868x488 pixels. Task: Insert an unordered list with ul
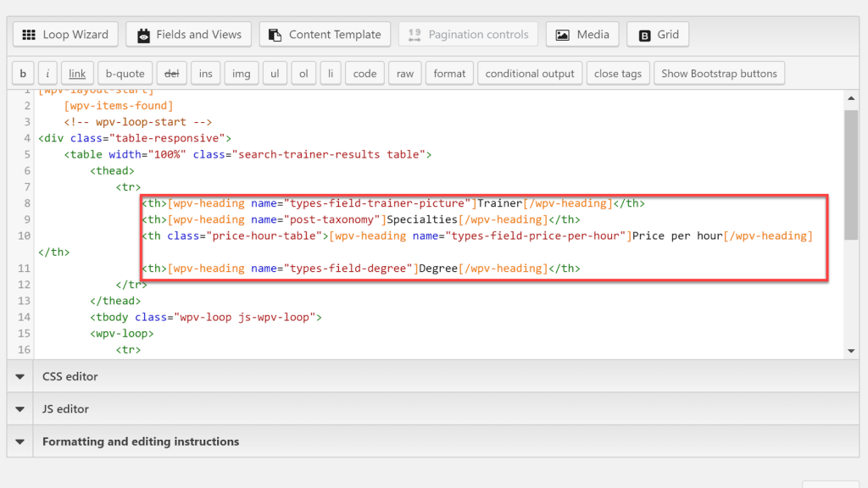pyautogui.click(x=275, y=74)
